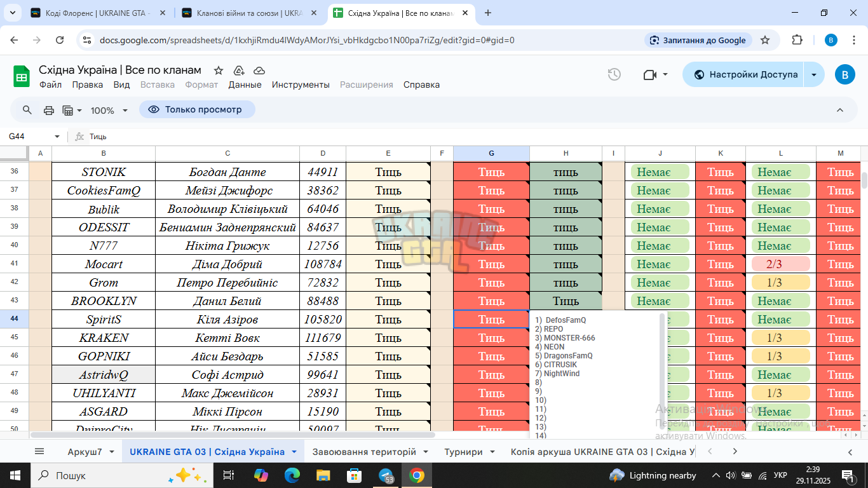The height and width of the screenshot is (488, 868).
Task: Select row 41 header
Action: point(15,264)
